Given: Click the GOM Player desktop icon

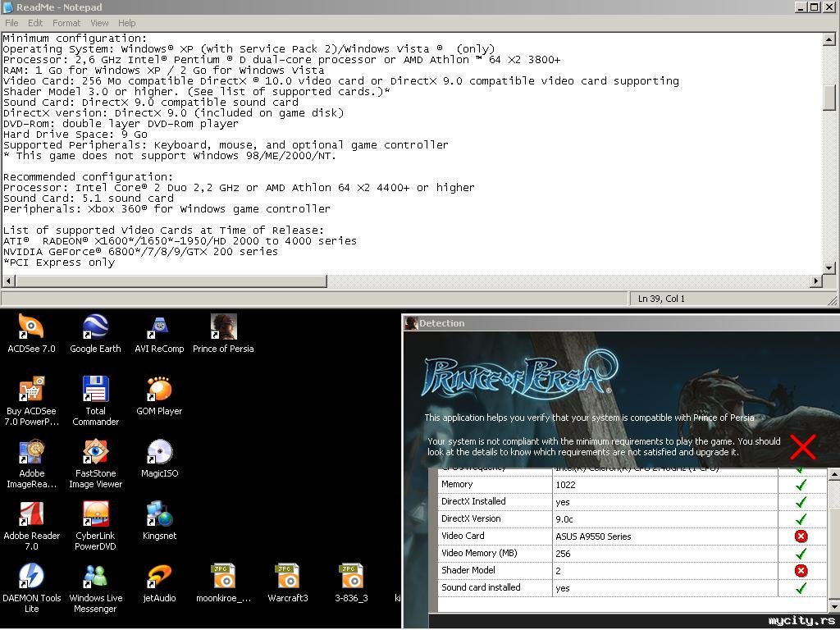Looking at the screenshot, I should (x=159, y=389).
